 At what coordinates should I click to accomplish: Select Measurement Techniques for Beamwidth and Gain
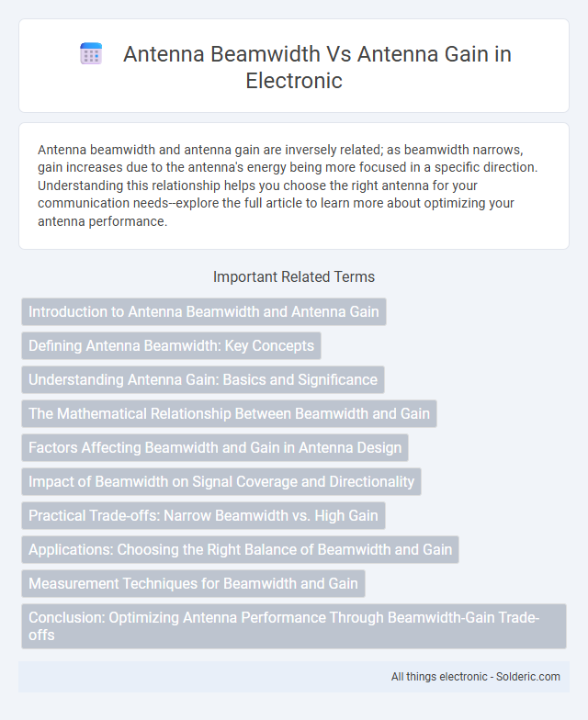193,584
